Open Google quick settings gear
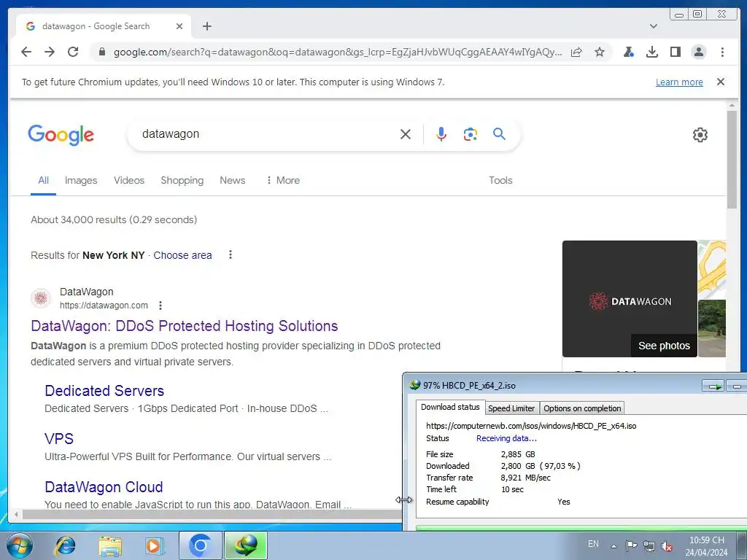The height and width of the screenshot is (560, 747). [700, 135]
